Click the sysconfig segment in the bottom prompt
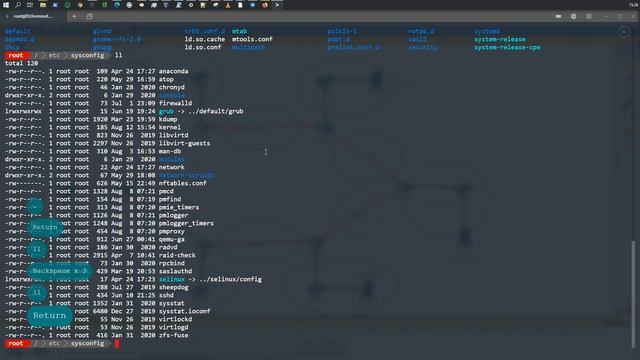Screen dimensions: 640x360 87,343
